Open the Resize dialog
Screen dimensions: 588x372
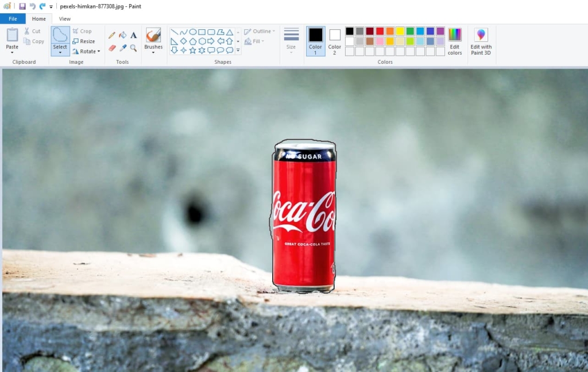pyautogui.click(x=85, y=41)
